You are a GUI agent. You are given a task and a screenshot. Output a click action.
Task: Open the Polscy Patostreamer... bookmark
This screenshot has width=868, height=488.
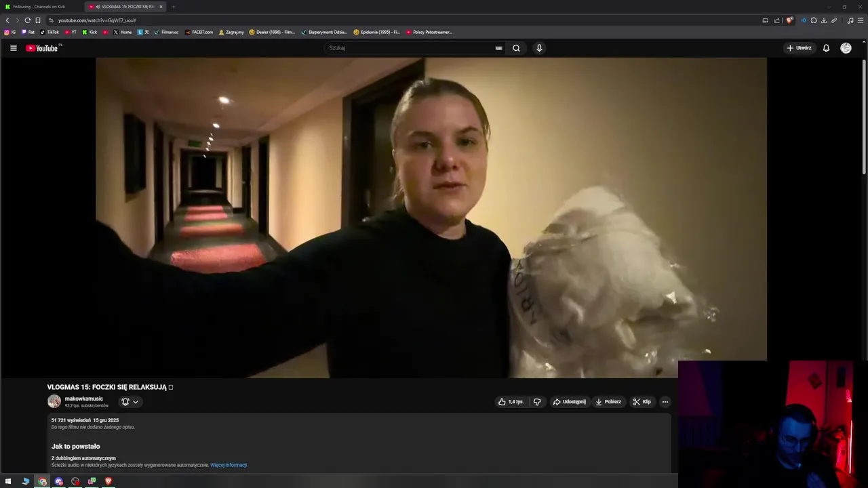[429, 32]
